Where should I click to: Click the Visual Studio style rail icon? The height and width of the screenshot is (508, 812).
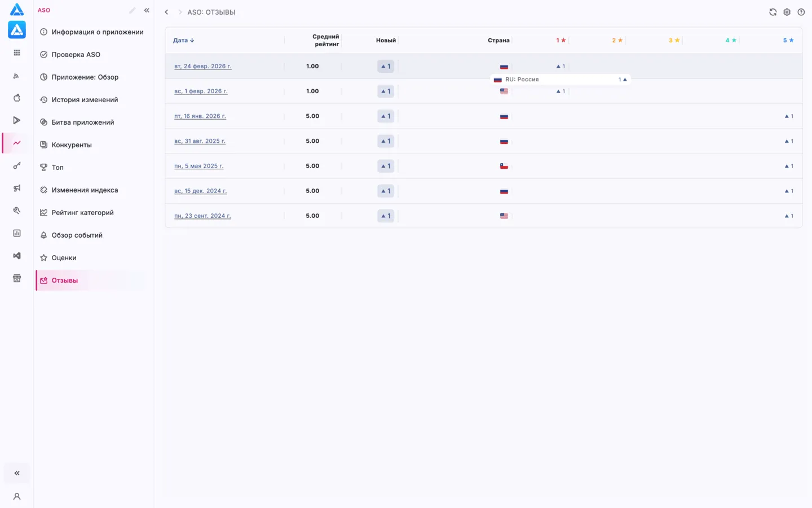[x=17, y=256]
